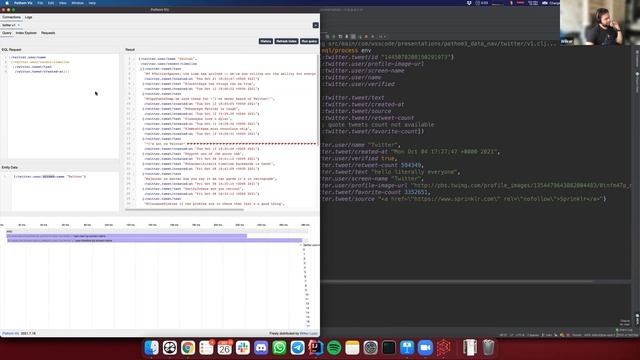Click dark square button right of connection tabs
This screenshot has height=360, width=640.
coord(316,25)
